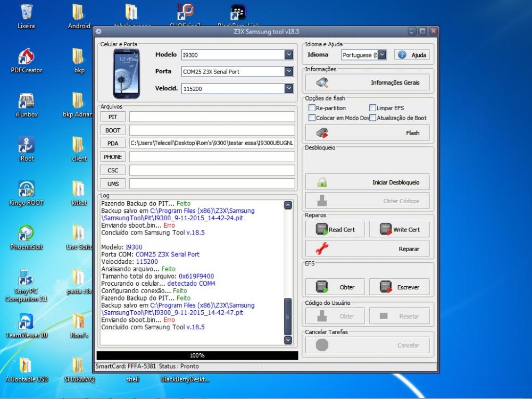The height and width of the screenshot is (399, 532).
Task: Click the Read Cert button
Action: 335,229
